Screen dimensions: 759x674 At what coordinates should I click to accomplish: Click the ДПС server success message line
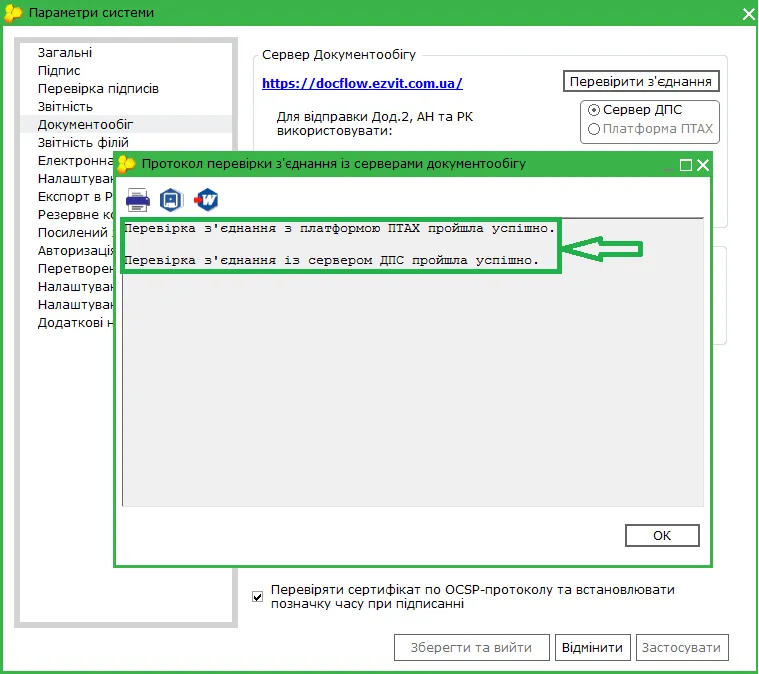332,260
